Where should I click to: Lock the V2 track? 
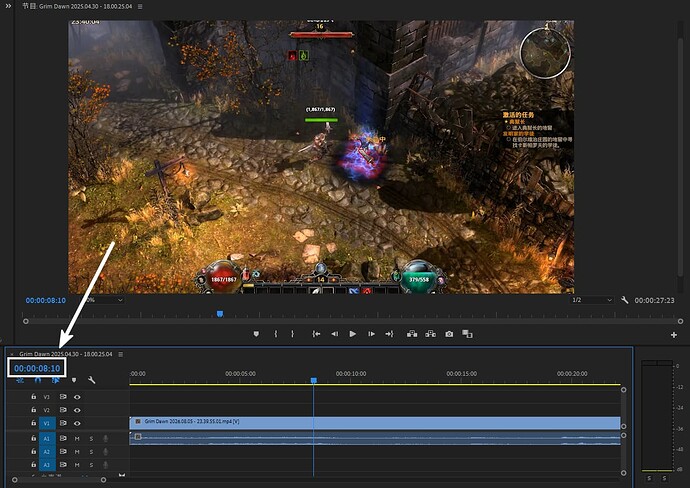pos(33,410)
